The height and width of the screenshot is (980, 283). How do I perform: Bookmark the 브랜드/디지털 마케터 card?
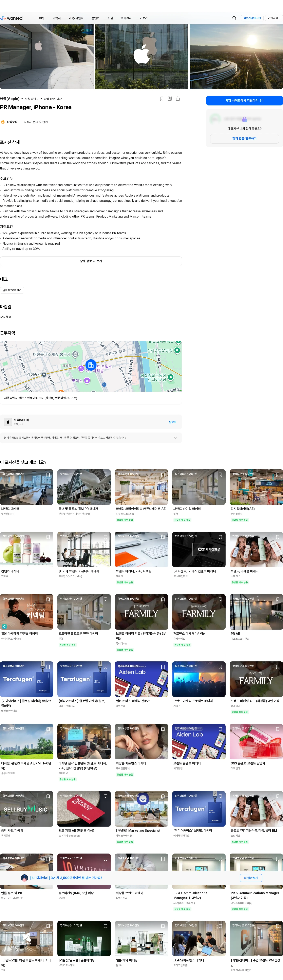click(x=278, y=537)
